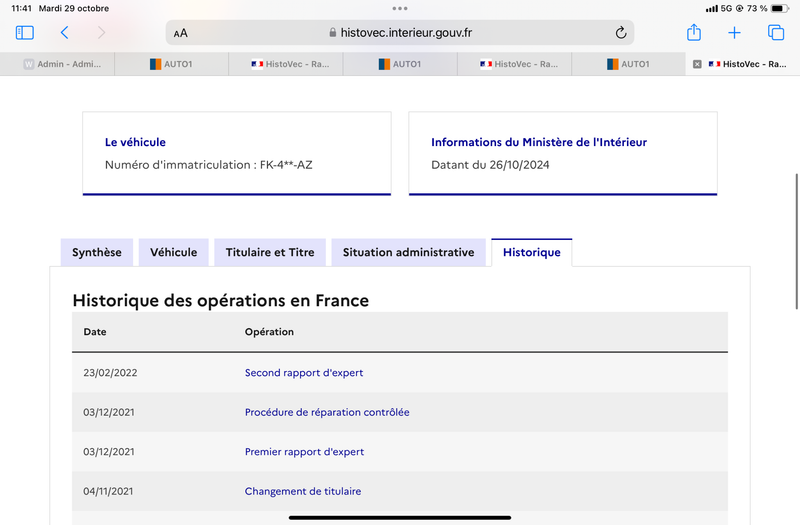Close the active HistoVec tab

tap(697, 64)
